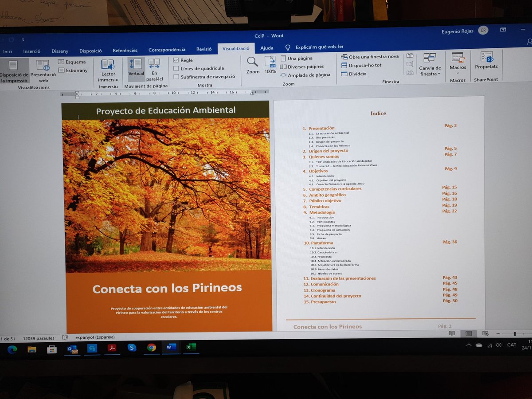The image size is (532, 399).
Task: Click espanyol (Espanya) language indicator
Action: (95, 337)
